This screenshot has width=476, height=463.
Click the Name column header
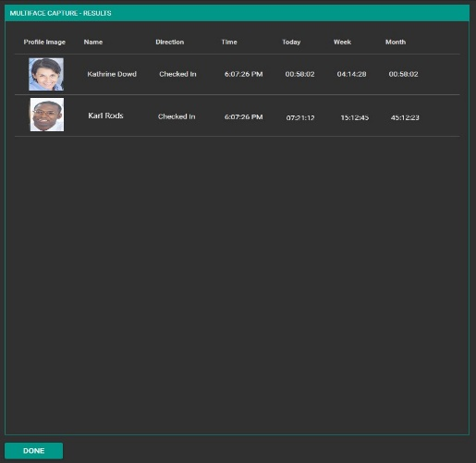93,42
